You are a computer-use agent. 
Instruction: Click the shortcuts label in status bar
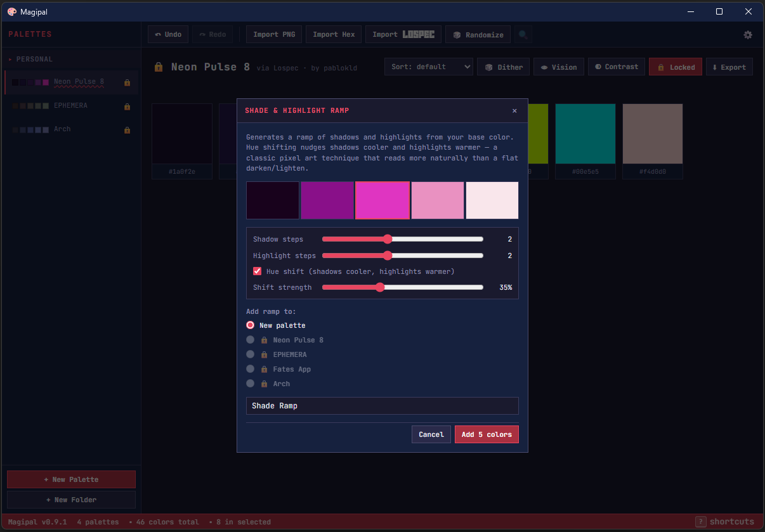pyautogui.click(x=732, y=522)
